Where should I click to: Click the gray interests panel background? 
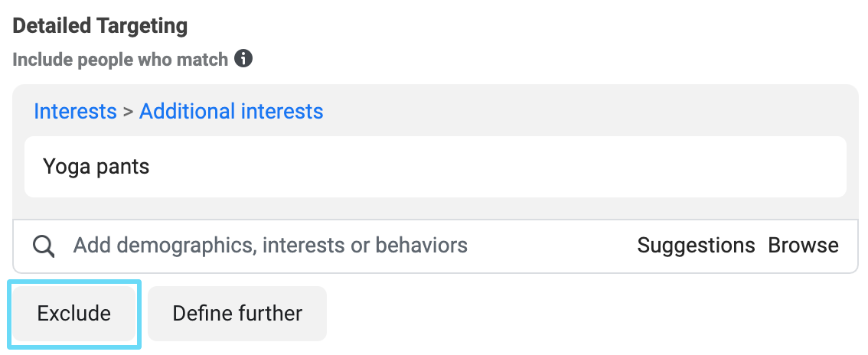tap(553, 111)
